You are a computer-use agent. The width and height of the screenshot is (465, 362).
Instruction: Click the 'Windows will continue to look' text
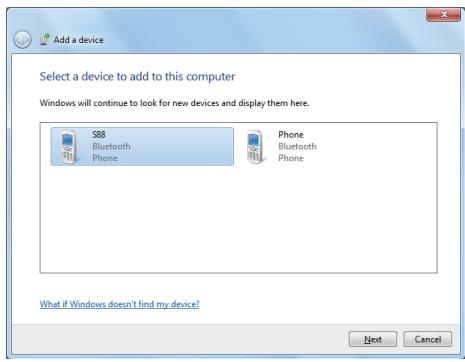[174, 103]
